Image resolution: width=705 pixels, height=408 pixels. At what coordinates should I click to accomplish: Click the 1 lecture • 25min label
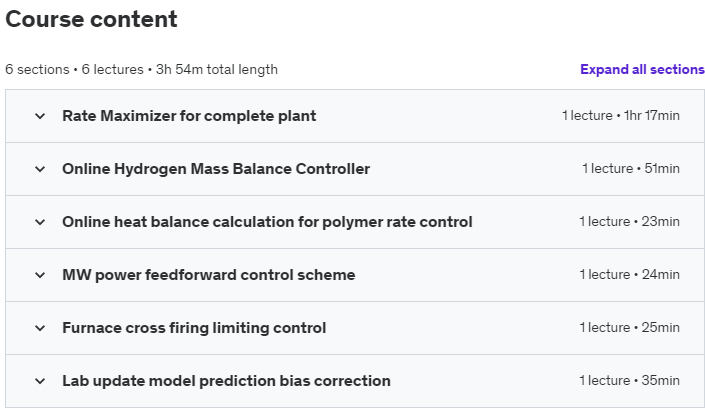click(629, 328)
